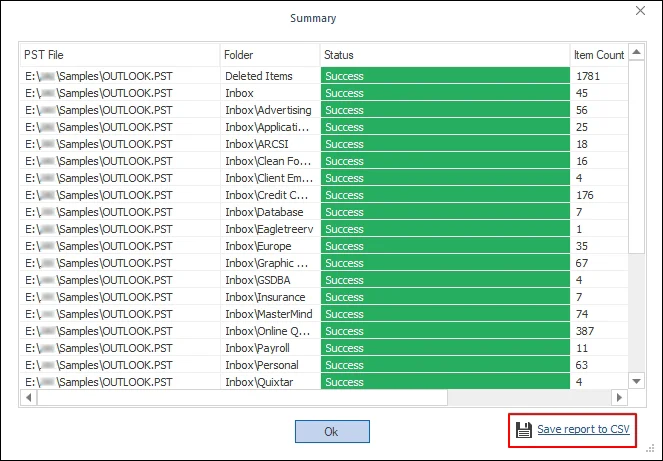Click the floppy disk save icon
The height and width of the screenshot is (461, 663).
[x=524, y=430]
